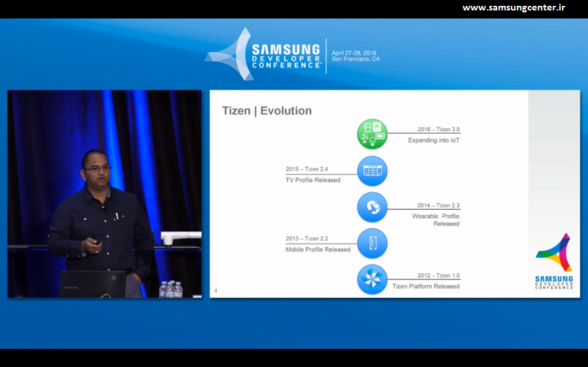Viewport: 588px width, 367px height.
Task: Click the slide page number 4
Action: tap(216, 291)
